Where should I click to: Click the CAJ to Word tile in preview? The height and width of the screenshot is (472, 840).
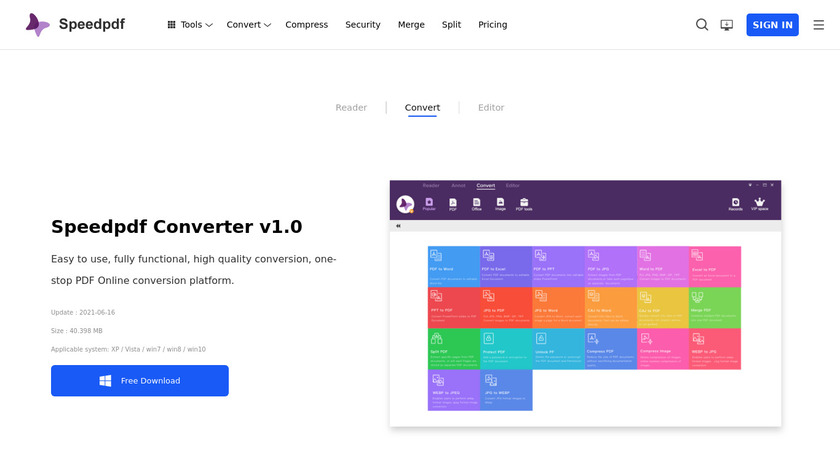[611, 308]
